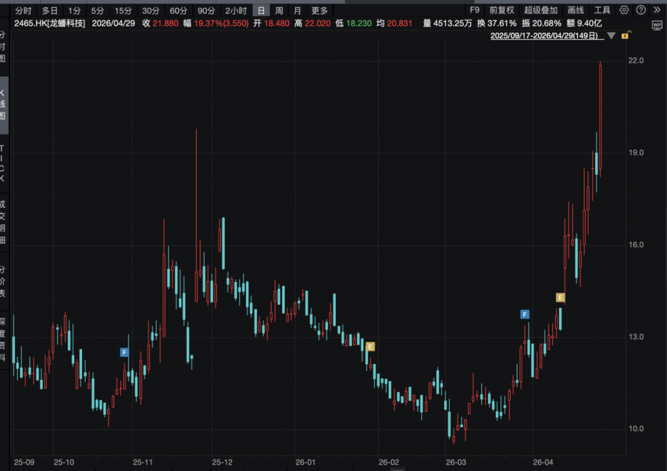Click blue F marker near 26-04
This screenshot has width=667, height=471.
[x=524, y=314]
